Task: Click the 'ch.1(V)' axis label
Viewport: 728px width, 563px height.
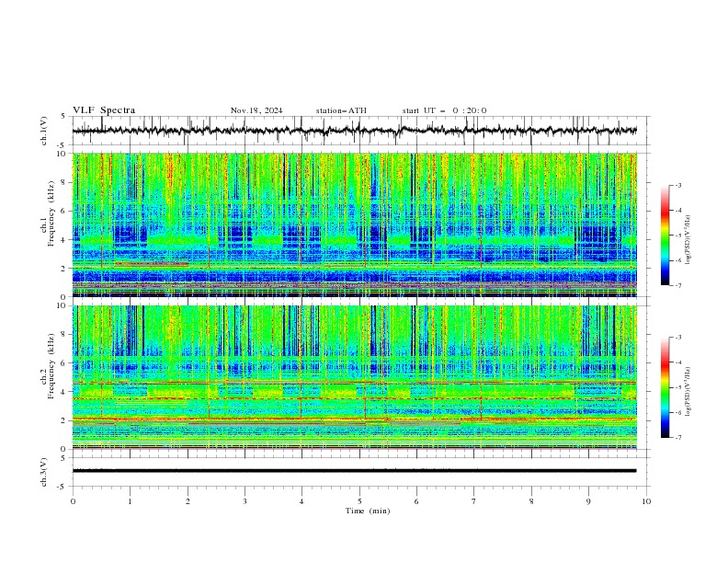Action: [x=44, y=131]
